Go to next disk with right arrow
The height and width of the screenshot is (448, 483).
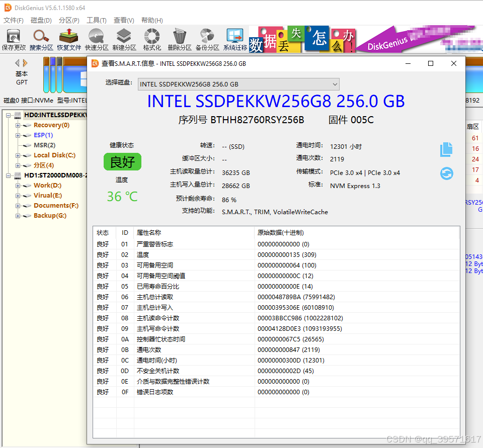pos(25,63)
